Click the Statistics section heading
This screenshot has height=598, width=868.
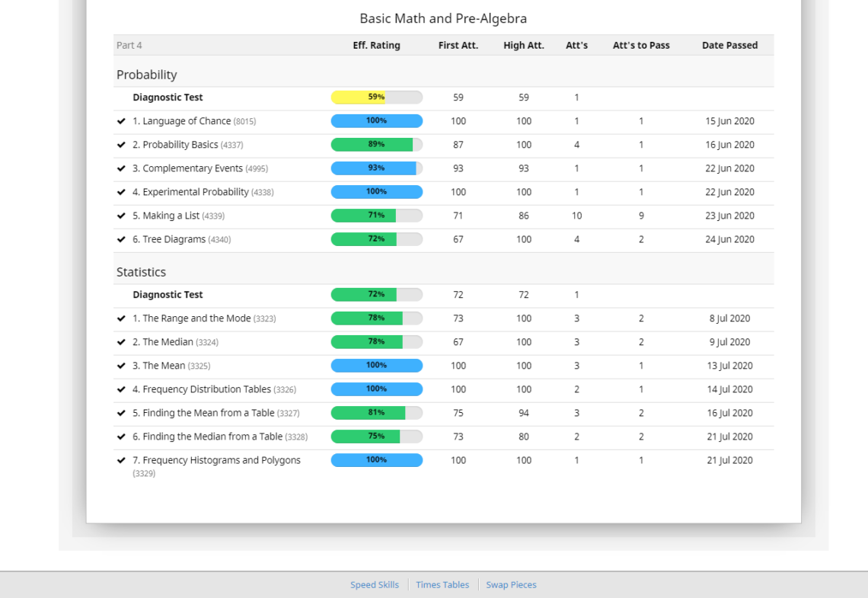tap(141, 272)
